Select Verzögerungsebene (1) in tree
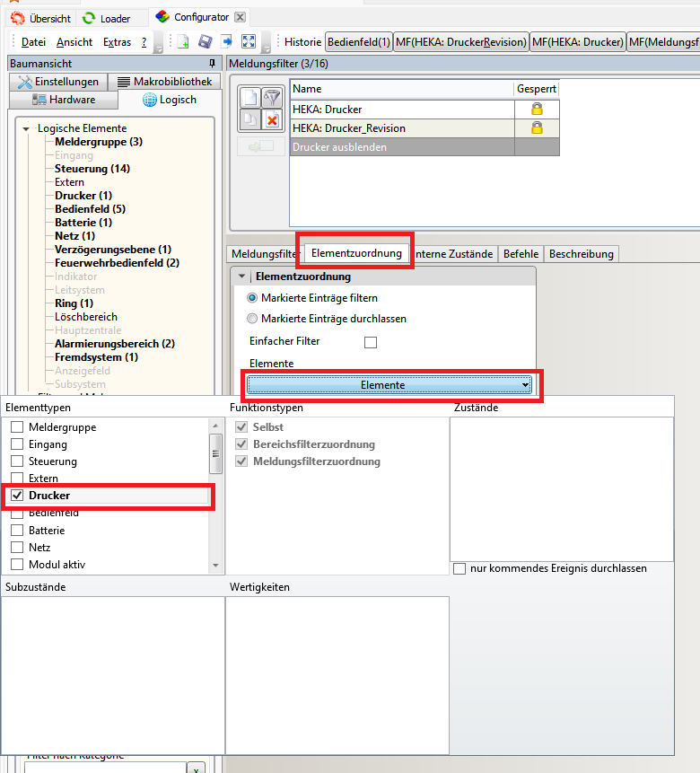This screenshot has width=700, height=773. 113,250
